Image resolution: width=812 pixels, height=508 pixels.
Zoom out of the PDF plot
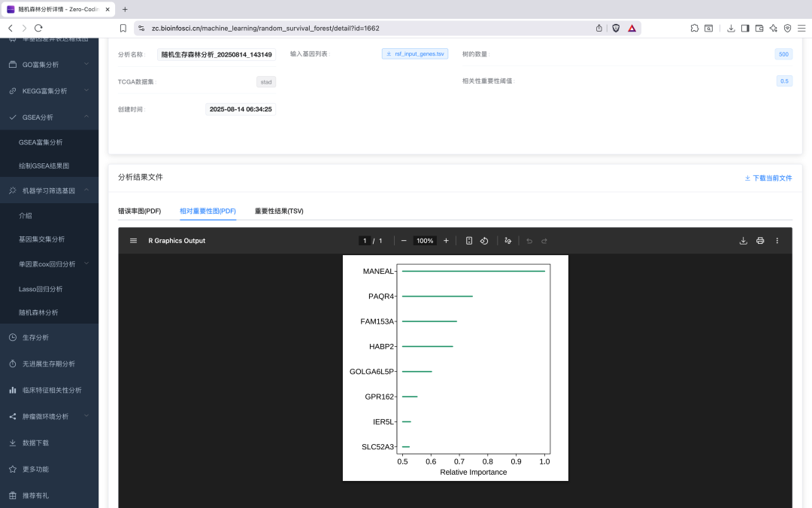(x=404, y=241)
